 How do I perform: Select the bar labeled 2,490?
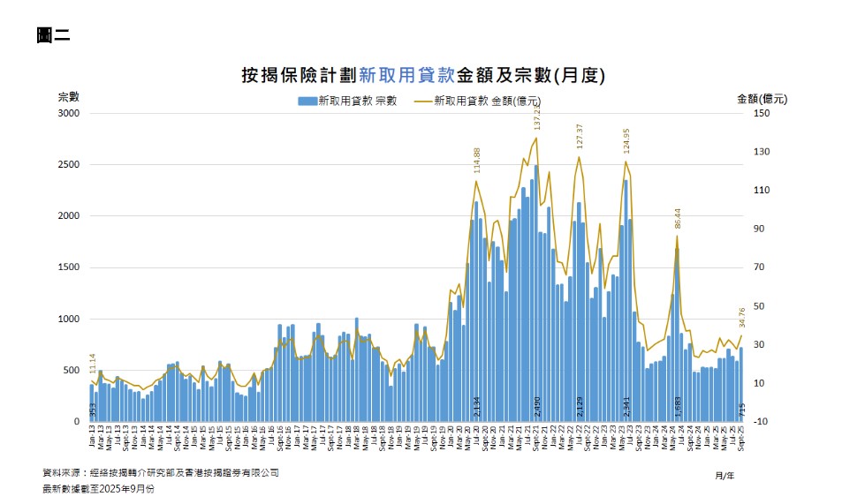click(536, 291)
